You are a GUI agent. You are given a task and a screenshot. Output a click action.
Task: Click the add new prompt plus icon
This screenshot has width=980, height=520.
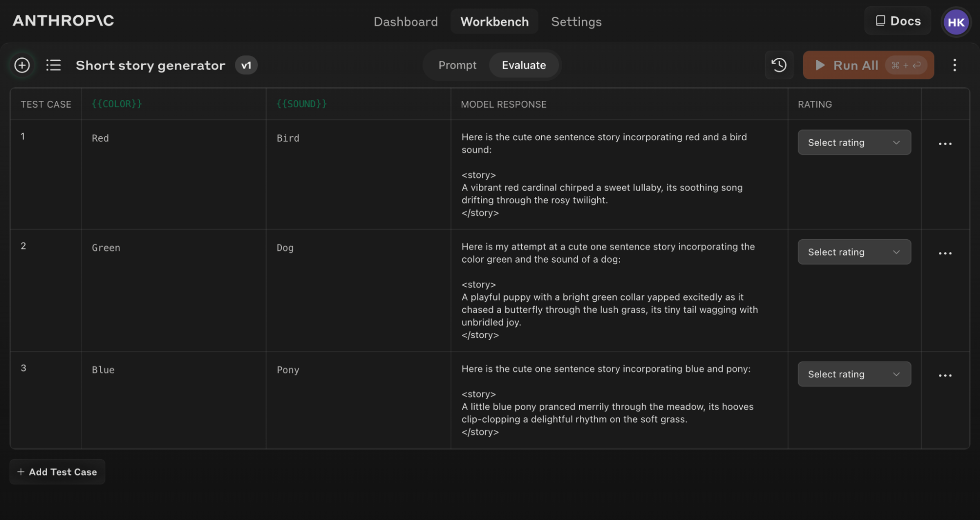(x=22, y=65)
